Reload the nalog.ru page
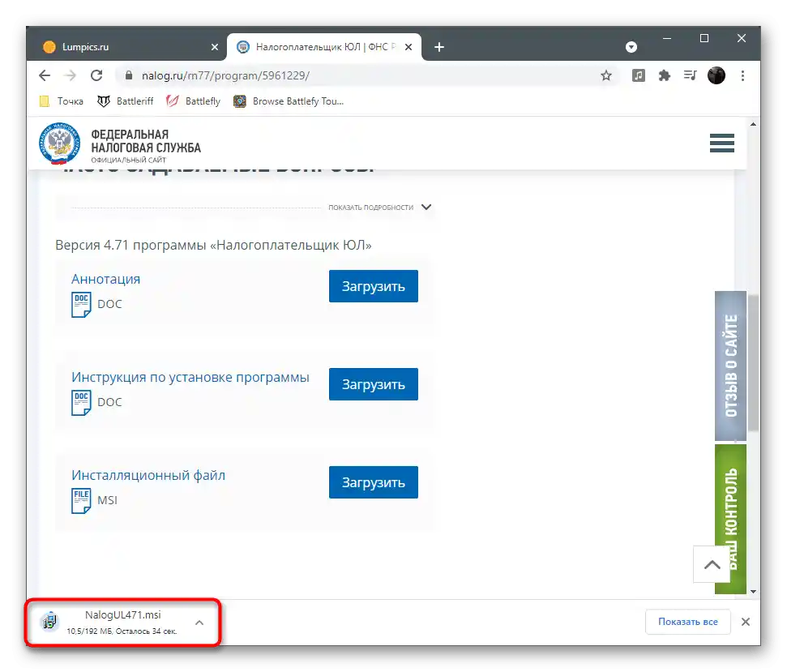The width and height of the screenshot is (787, 672). [x=96, y=75]
